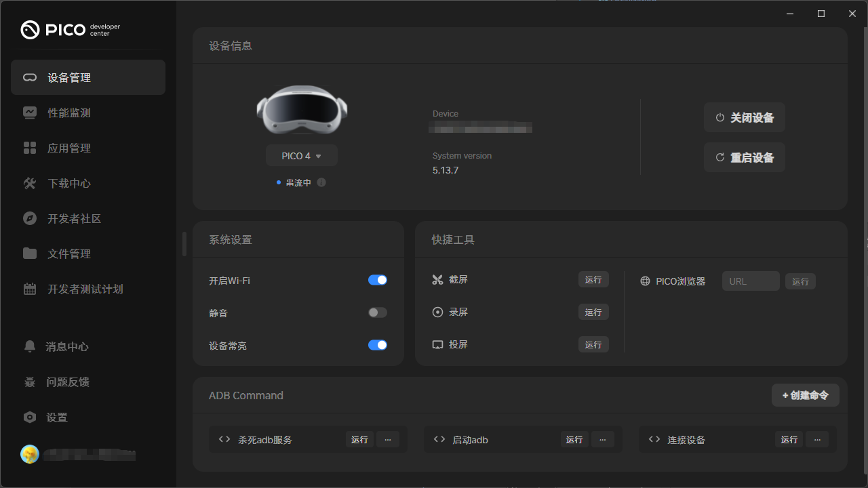Click the PICO 4 headset image

click(x=302, y=110)
